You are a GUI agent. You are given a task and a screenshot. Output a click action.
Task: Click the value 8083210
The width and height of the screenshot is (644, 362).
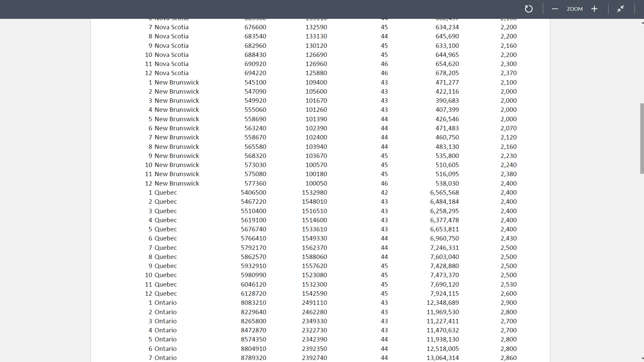click(253, 303)
